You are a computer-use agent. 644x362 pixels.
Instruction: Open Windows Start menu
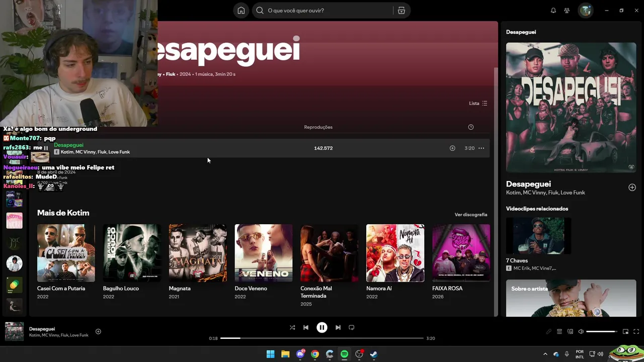coord(270,354)
